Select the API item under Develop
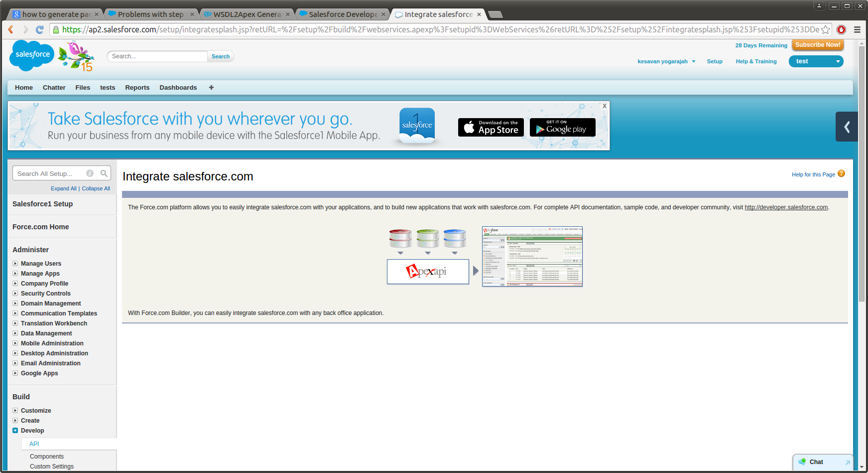 pos(34,444)
